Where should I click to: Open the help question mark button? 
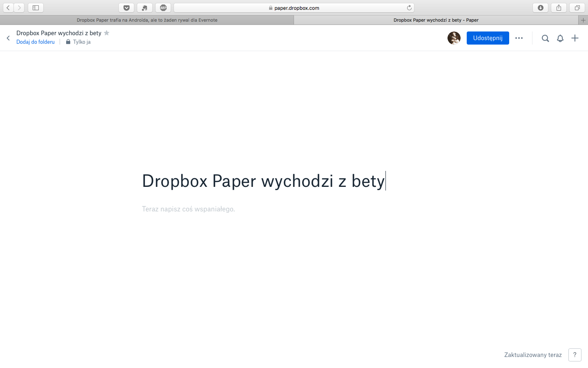point(575,355)
